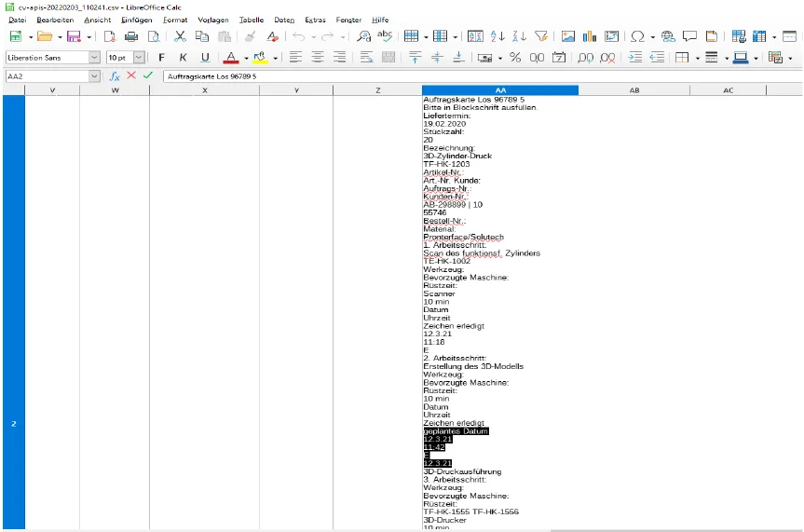Remove a decimal place
Screen dimensions: 804x532
(607, 58)
